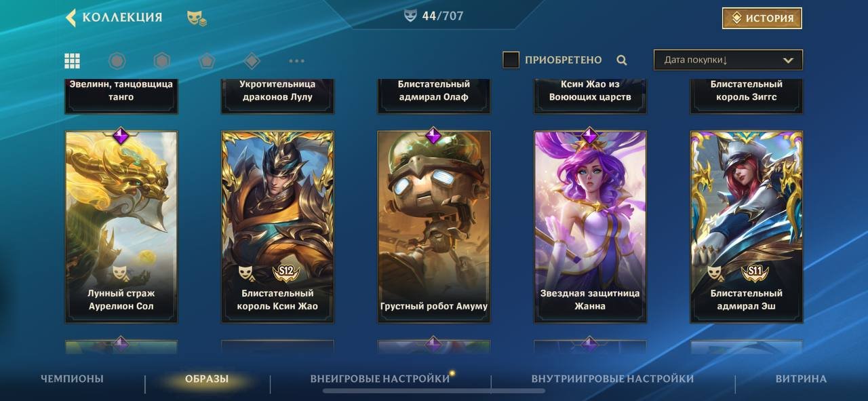Select the pentagon rarity filter icon
The image size is (868, 401).
point(207,61)
